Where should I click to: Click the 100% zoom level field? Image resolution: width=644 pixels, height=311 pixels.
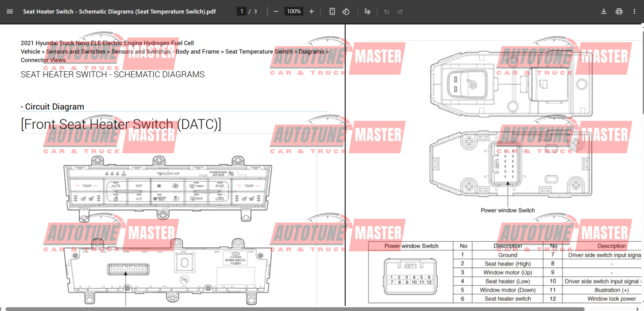pyautogui.click(x=294, y=11)
